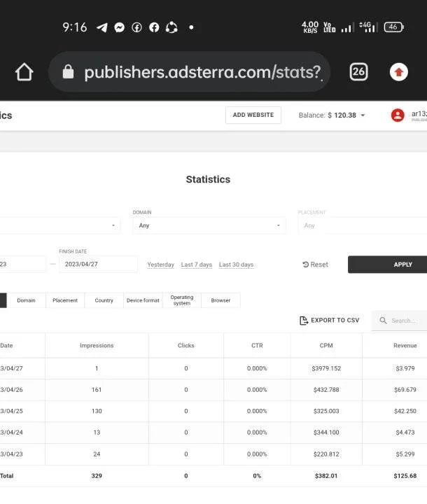Switch to the Browser grouping tab
Screen dimensions: 427x504
pyautogui.click(x=221, y=300)
